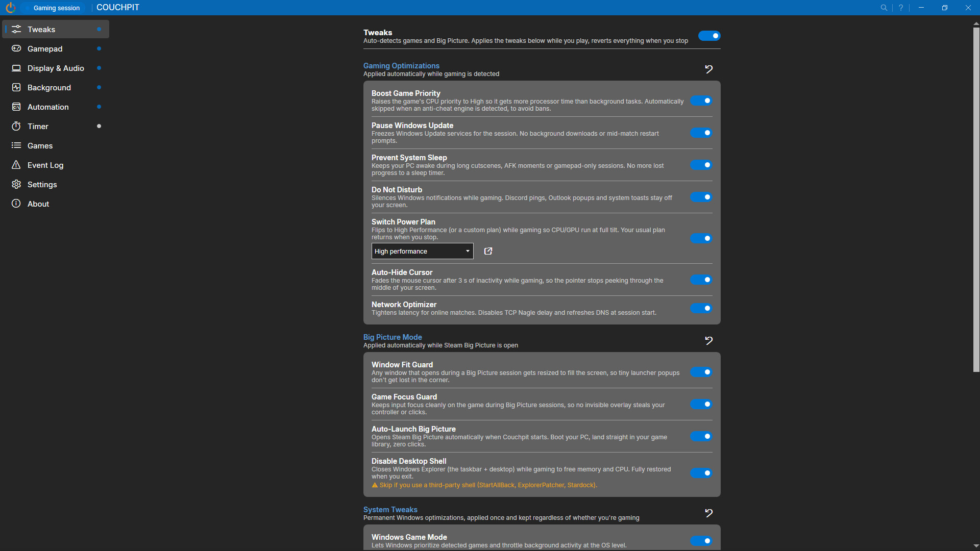Click the Tweaks status dot in sidebar
This screenshot has height=551, width=980.
point(99,29)
